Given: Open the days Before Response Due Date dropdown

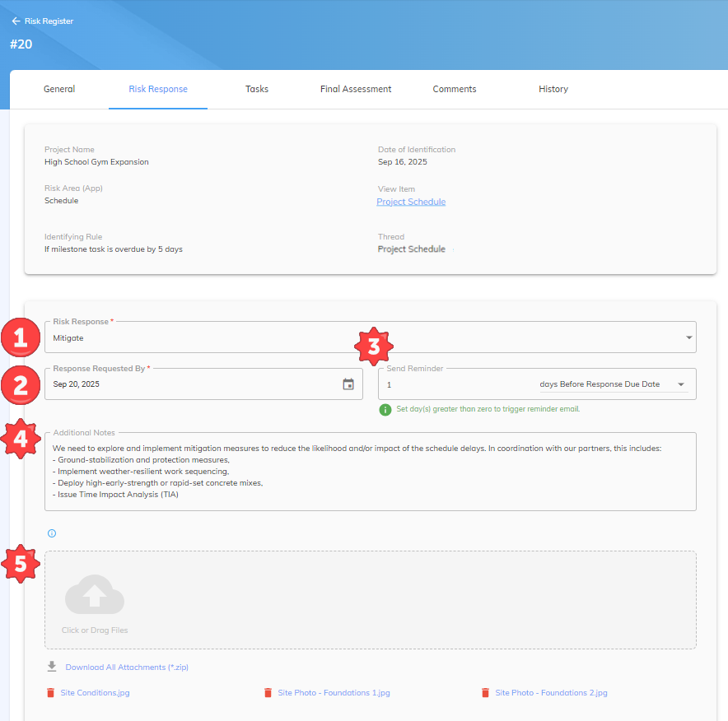Looking at the screenshot, I should (614, 384).
